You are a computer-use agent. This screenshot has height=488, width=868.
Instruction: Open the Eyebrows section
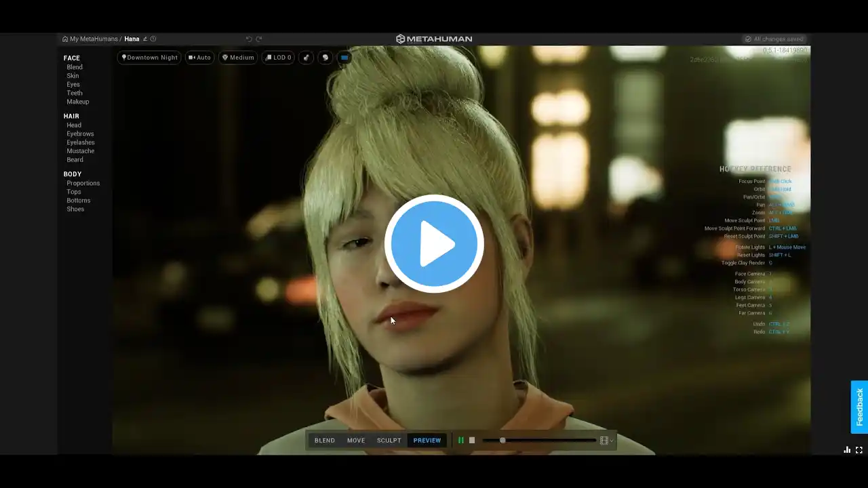[80, 134]
